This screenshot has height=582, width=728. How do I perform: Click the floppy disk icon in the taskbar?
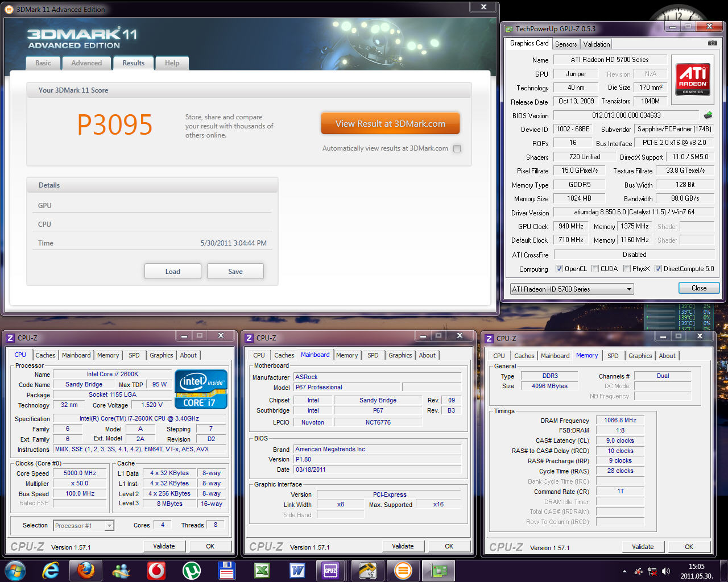tap(226, 571)
